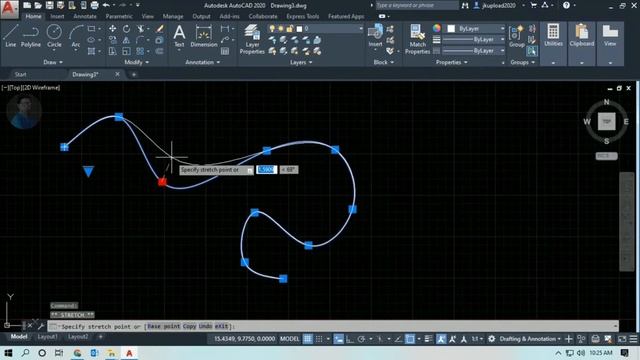Click the object color wheel swatch
The width and height of the screenshot is (640, 360).
tap(437, 28)
